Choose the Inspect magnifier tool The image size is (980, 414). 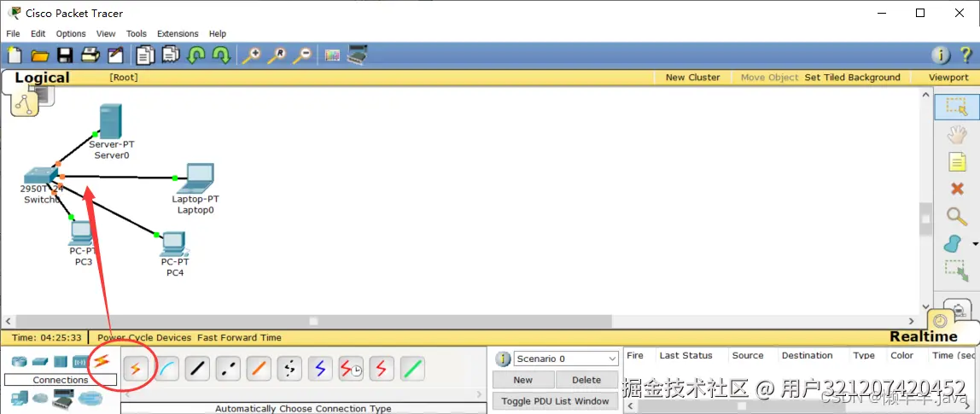tap(957, 216)
